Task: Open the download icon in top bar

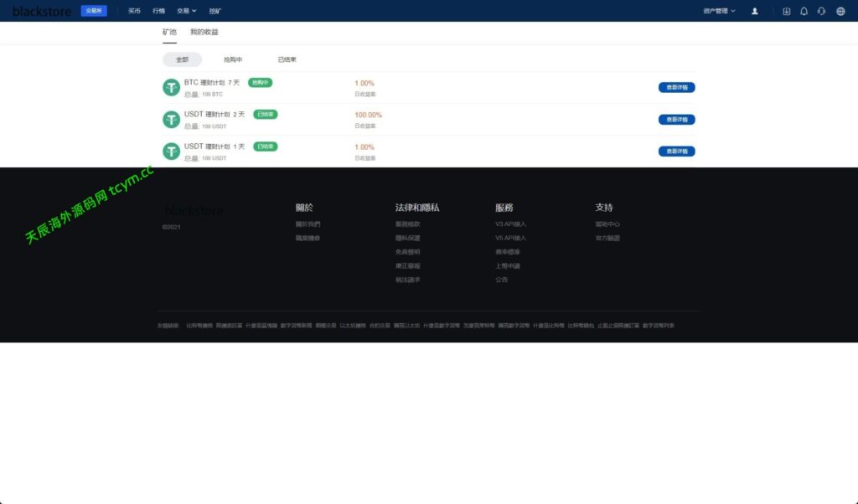Action: click(x=786, y=11)
